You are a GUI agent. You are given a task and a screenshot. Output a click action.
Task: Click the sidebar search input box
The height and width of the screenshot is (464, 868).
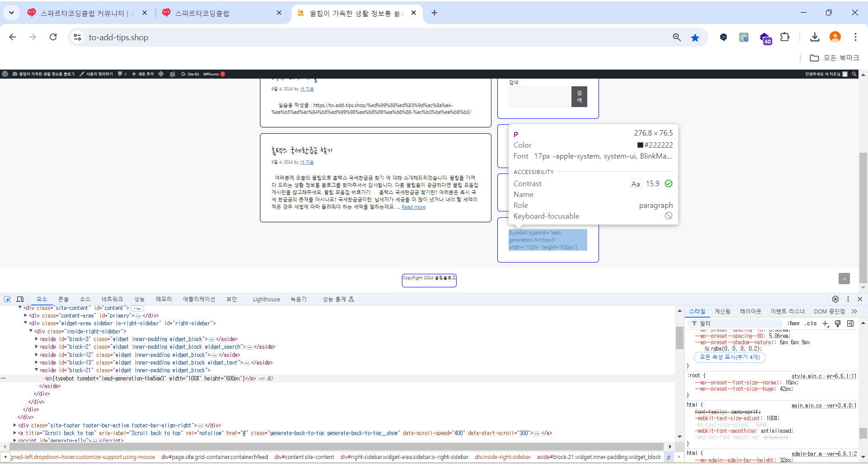539,97
